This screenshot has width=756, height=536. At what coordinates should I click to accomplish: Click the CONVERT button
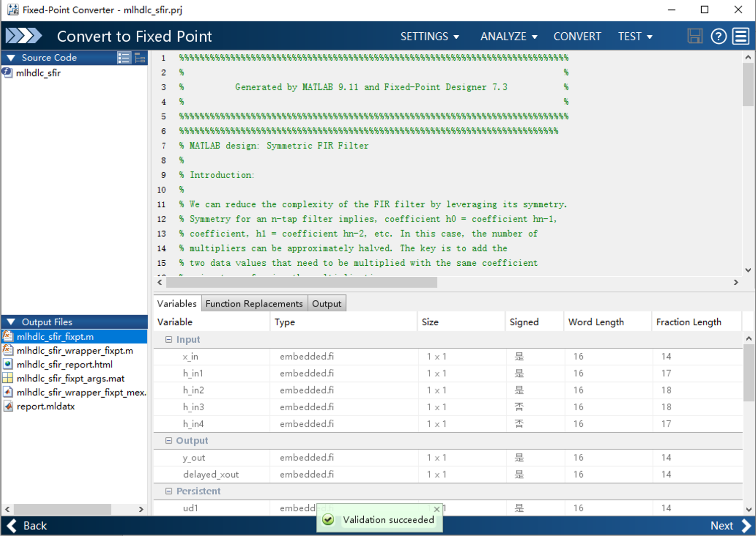577,36
